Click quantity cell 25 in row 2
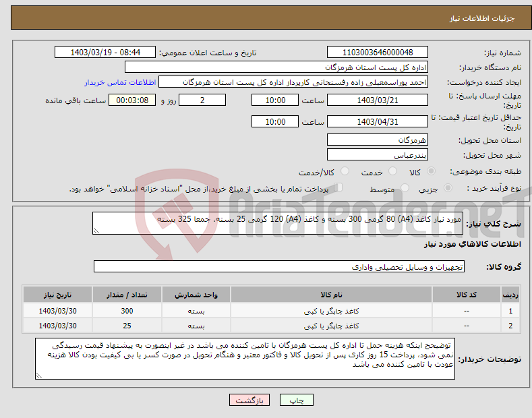The width and height of the screenshot is (532, 418). [x=127, y=326]
